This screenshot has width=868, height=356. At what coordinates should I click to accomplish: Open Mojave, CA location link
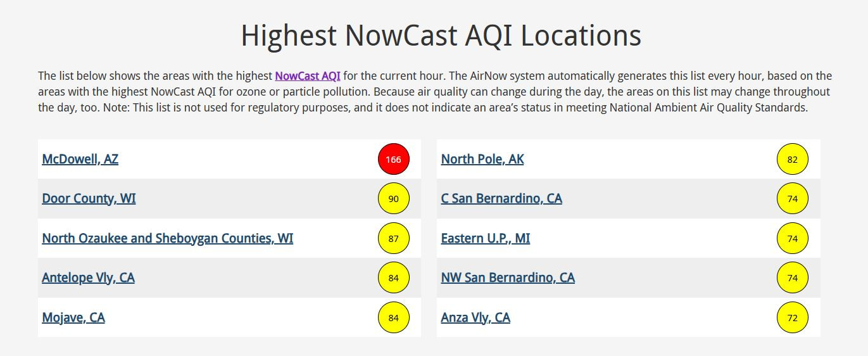click(73, 317)
